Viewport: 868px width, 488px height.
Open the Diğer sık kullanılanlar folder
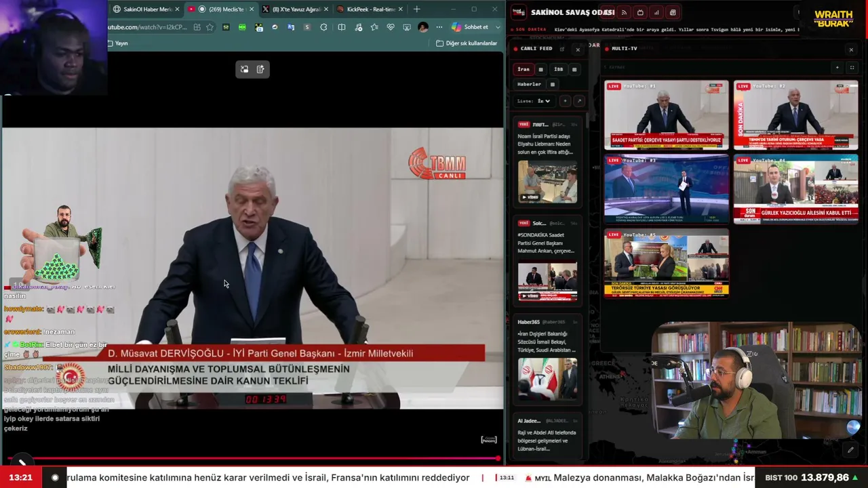[467, 43]
